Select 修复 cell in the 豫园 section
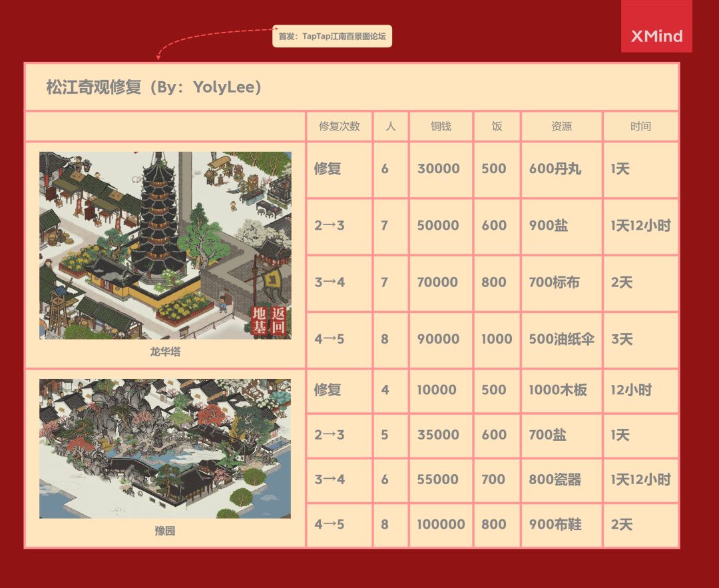The height and width of the screenshot is (588, 719). (340, 391)
